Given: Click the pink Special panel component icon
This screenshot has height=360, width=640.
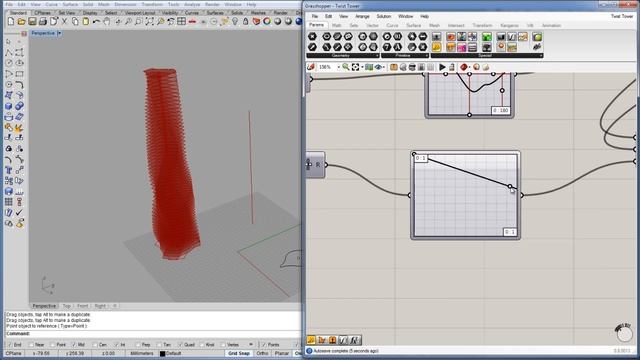Looking at the screenshot, I should (x=462, y=47).
